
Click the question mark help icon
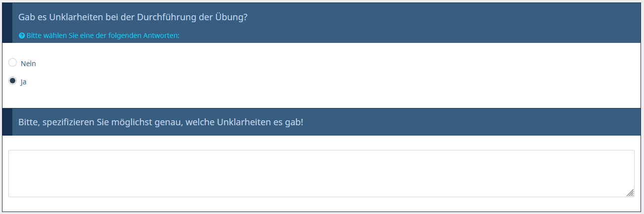[x=22, y=36]
